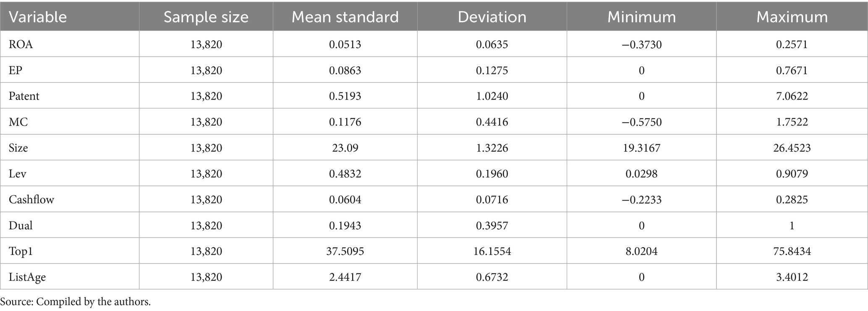Image resolution: width=868 pixels, height=311 pixels.
Task: Click the MC variable cell
Action: coord(18,122)
